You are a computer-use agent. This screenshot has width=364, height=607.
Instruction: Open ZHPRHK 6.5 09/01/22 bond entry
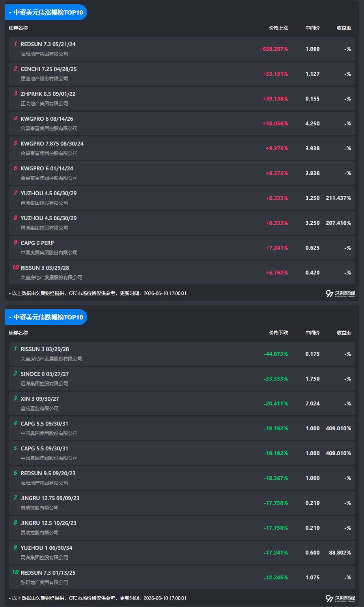click(48, 94)
